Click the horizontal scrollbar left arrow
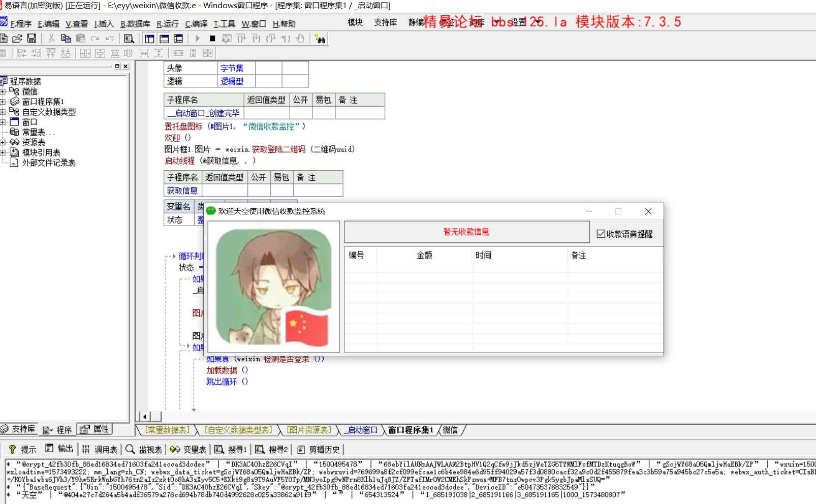816x504 pixels. tap(145, 417)
